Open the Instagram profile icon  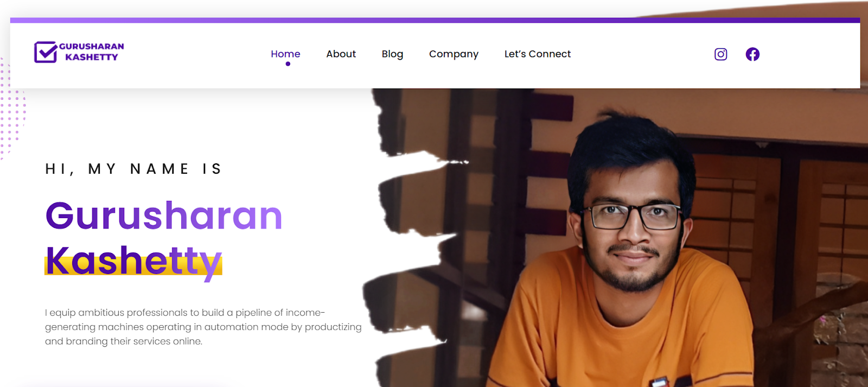pyautogui.click(x=720, y=54)
